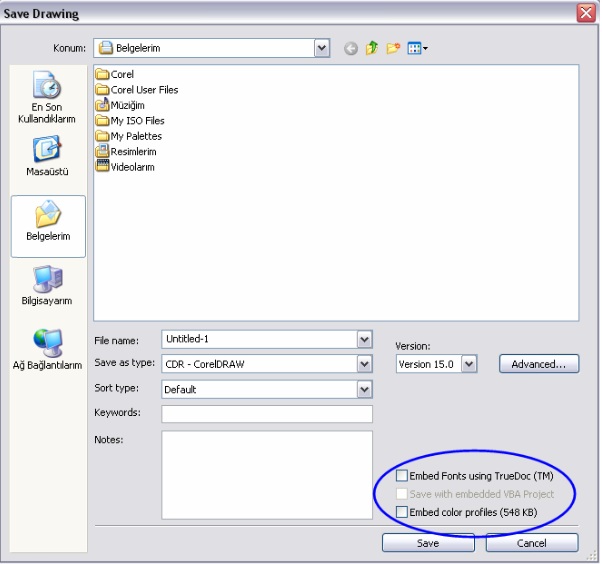The height and width of the screenshot is (564, 602).
Task: Select the Müziğim music folder icon
Action: pyautogui.click(x=102, y=104)
